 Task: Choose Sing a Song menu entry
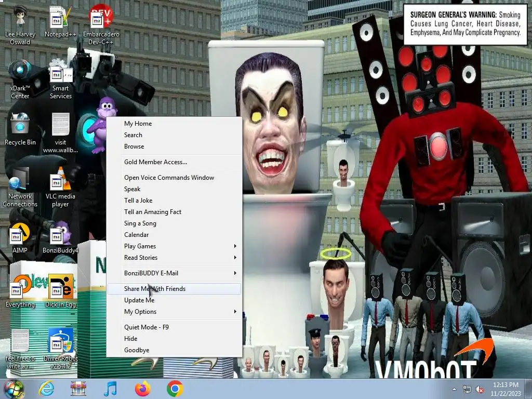(175, 223)
